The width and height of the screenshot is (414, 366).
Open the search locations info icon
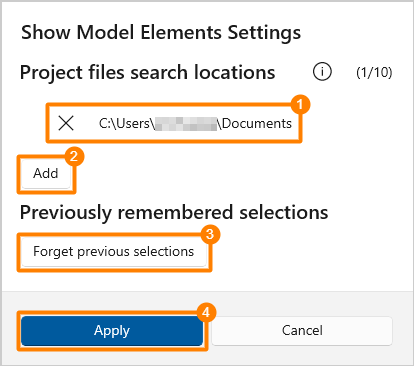(x=322, y=72)
